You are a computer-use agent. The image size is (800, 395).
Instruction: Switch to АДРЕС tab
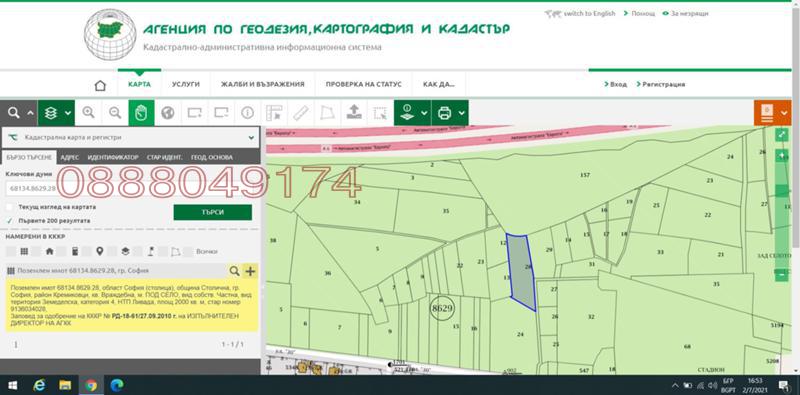(x=70, y=157)
